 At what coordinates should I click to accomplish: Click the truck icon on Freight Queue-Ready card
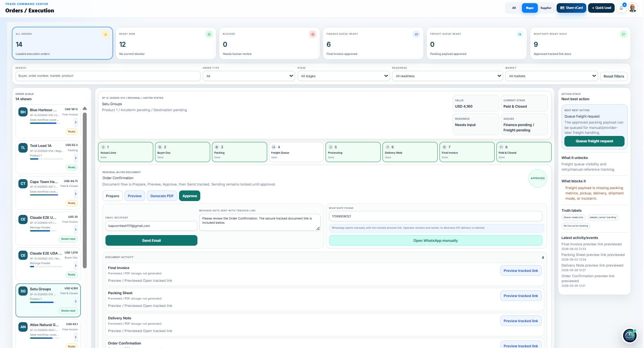click(x=520, y=34)
